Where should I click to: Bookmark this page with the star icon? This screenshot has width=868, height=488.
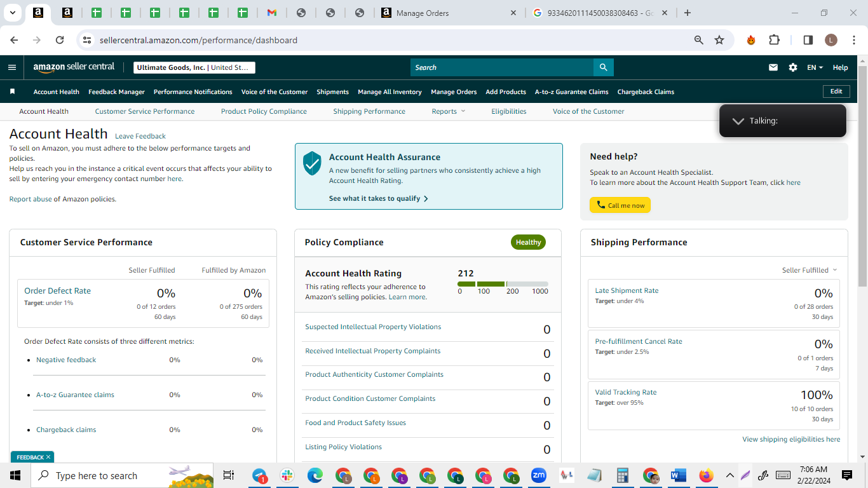pos(719,40)
